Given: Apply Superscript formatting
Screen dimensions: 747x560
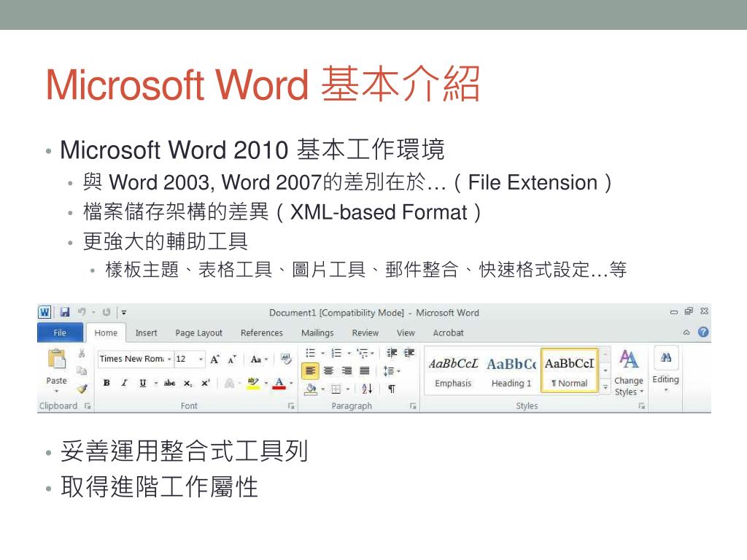Looking at the screenshot, I should point(205,383).
